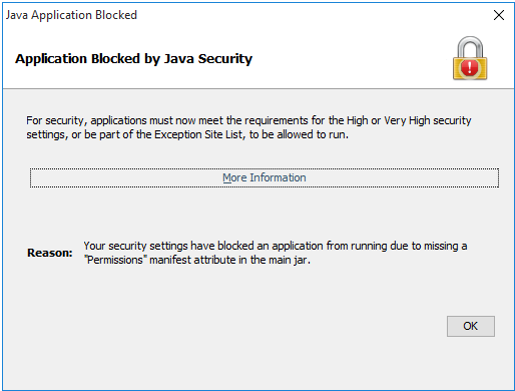Click the phrase Very High security
Screen dimensions: 515x391
[428, 120]
